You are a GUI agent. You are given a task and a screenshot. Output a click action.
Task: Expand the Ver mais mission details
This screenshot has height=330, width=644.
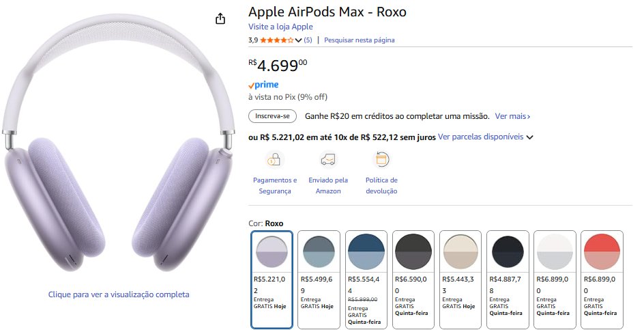pos(512,117)
